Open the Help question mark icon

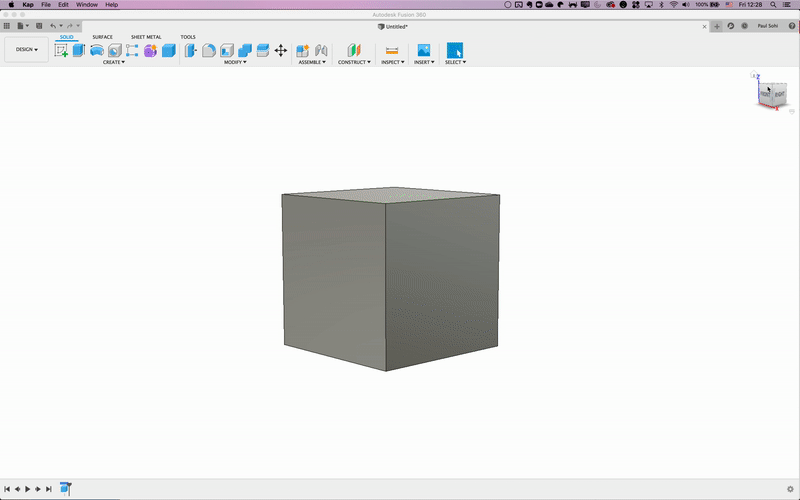(x=792, y=26)
